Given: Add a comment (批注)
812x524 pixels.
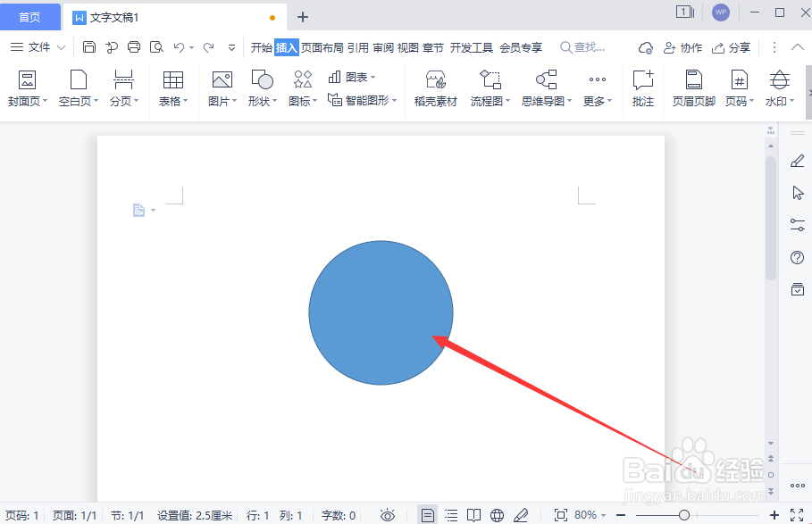Looking at the screenshot, I should [x=642, y=88].
